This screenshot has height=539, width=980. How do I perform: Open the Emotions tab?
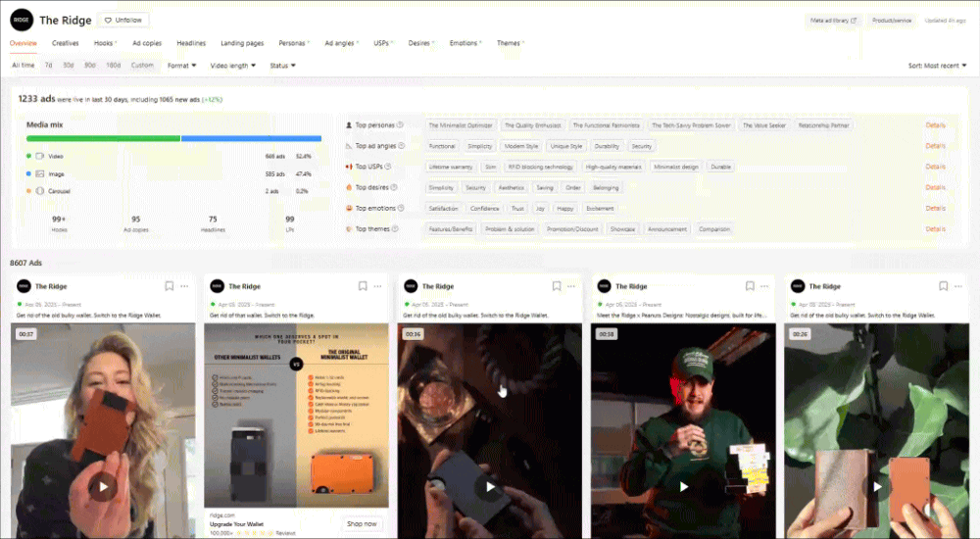465,43
